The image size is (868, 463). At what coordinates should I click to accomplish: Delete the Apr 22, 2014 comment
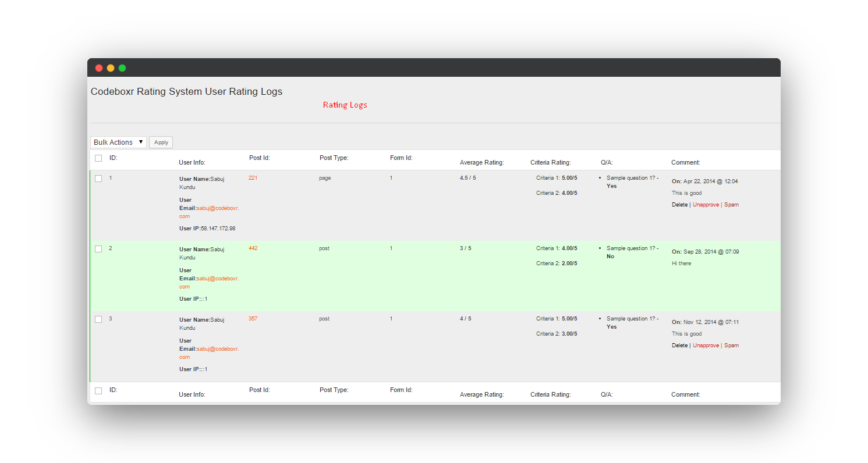[679, 205]
